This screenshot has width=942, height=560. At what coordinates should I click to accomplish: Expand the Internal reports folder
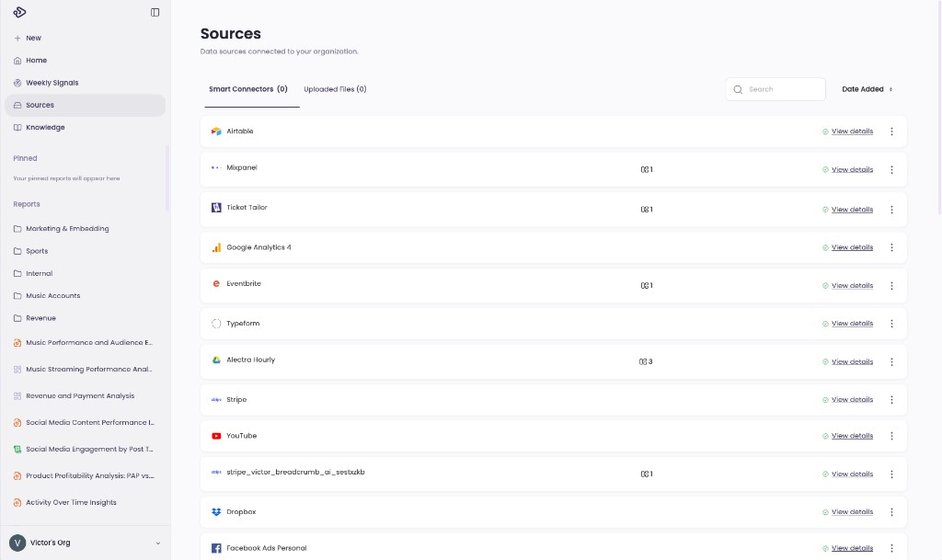[33, 273]
